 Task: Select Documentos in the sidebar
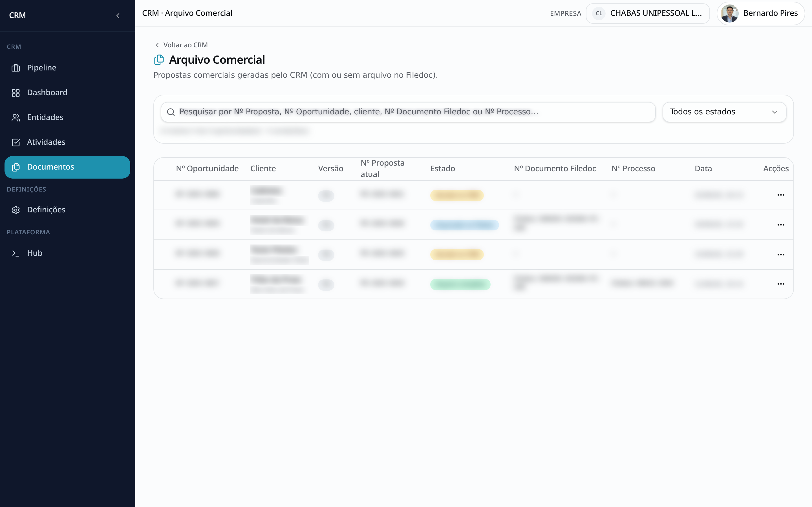(x=67, y=167)
